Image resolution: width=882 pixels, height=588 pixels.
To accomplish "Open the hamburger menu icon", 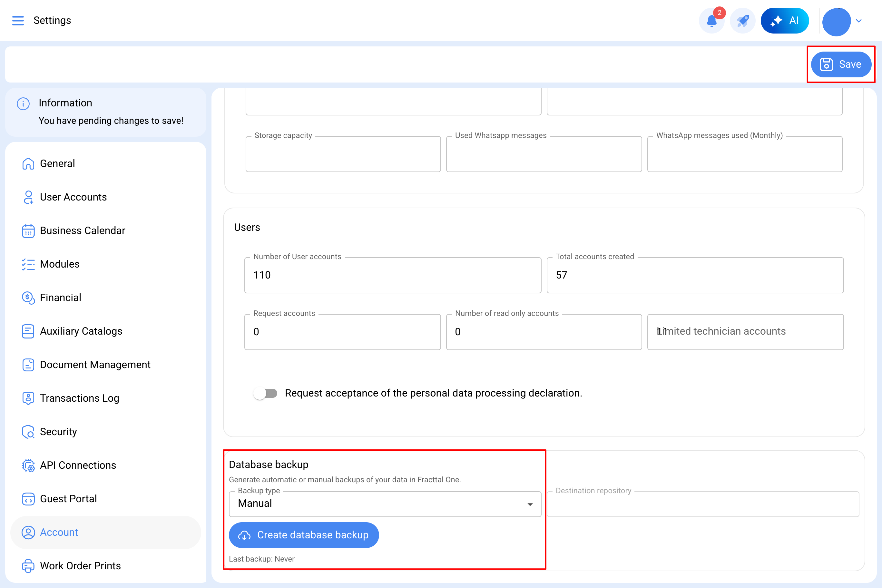I will pyautogui.click(x=18, y=20).
